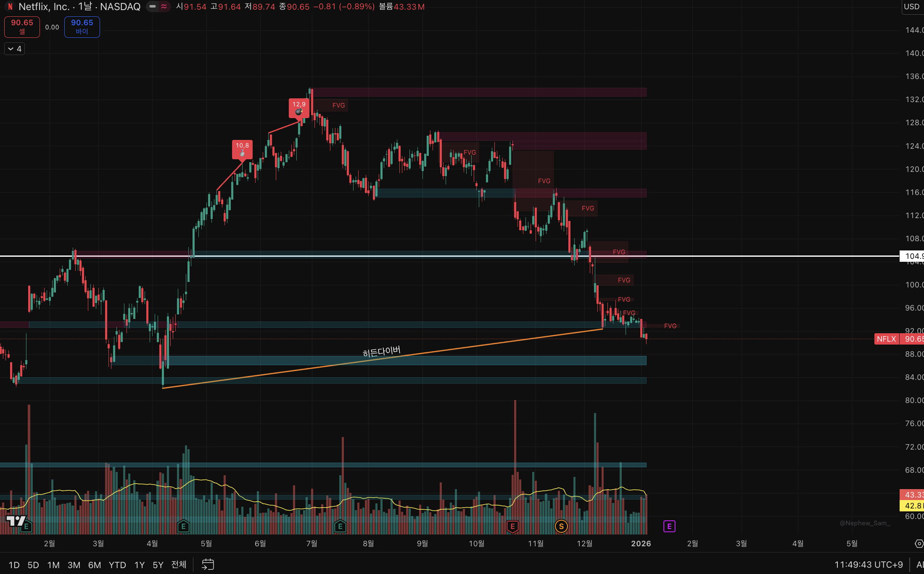Click the Netflix N symbol logo
Image resolution: width=924 pixels, height=574 pixels.
[10, 7]
